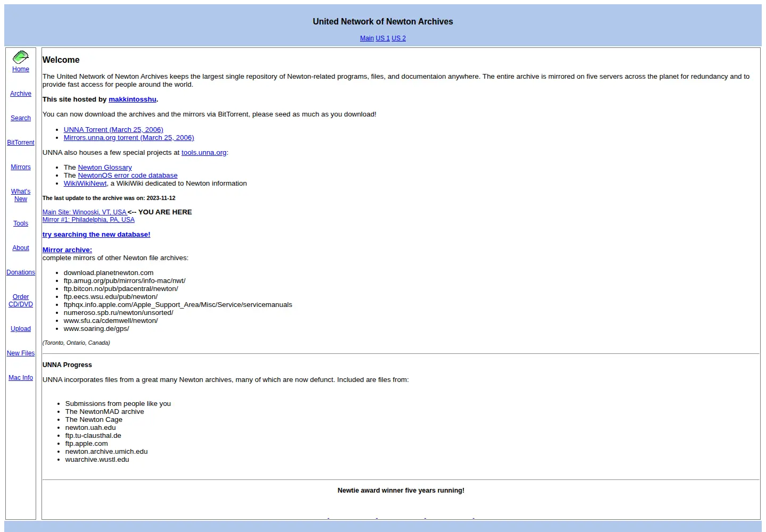
Task: View What's New in sidebar
Action: tap(21, 195)
